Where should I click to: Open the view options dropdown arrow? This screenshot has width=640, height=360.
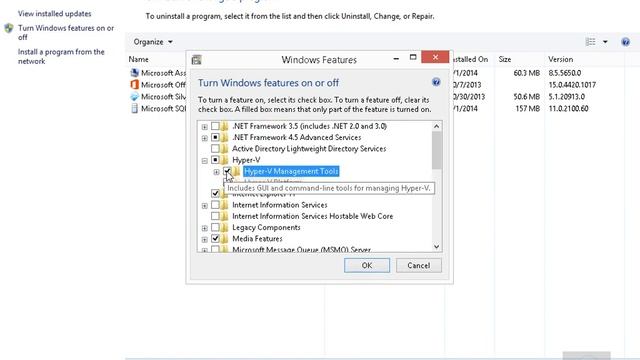click(x=605, y=42)
